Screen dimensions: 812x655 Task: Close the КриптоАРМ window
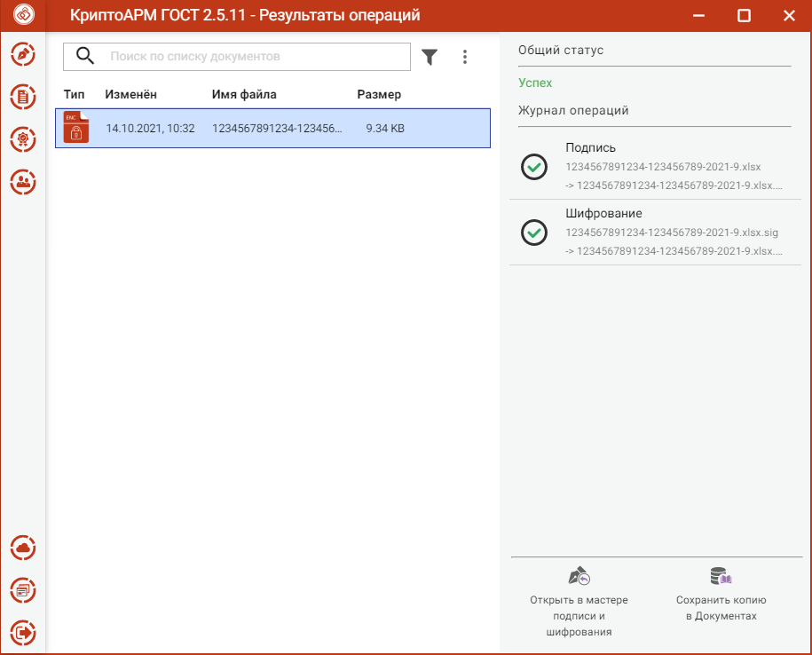point(789,16)
